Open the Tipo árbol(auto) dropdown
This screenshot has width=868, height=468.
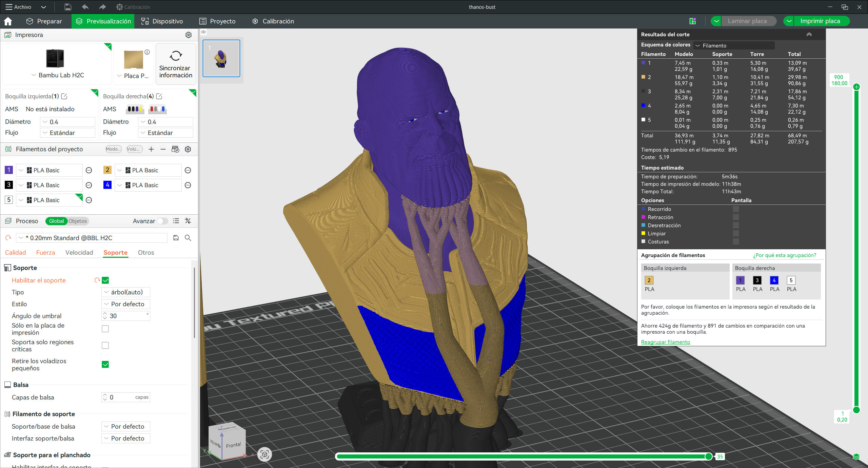pos(126,292)
